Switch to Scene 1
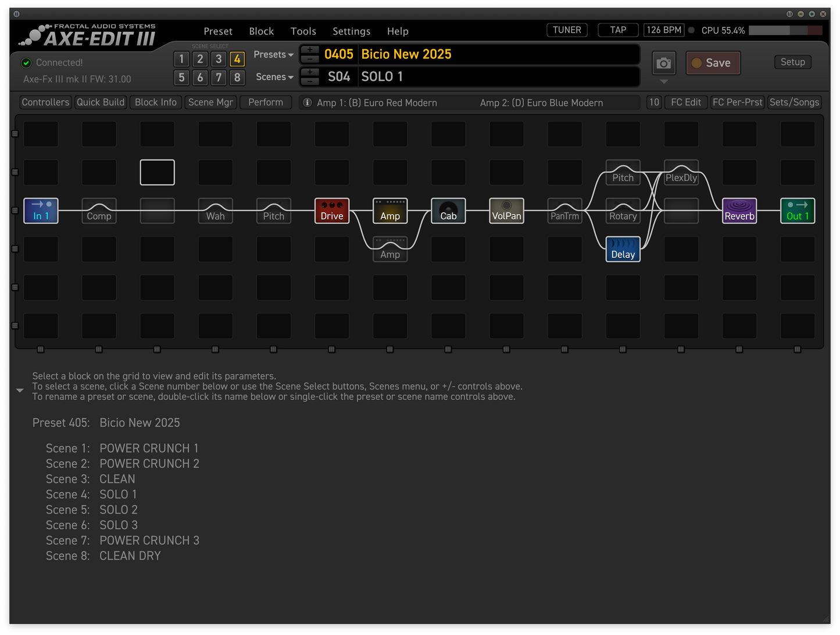The image size is (840, 635). pos(181,59)
